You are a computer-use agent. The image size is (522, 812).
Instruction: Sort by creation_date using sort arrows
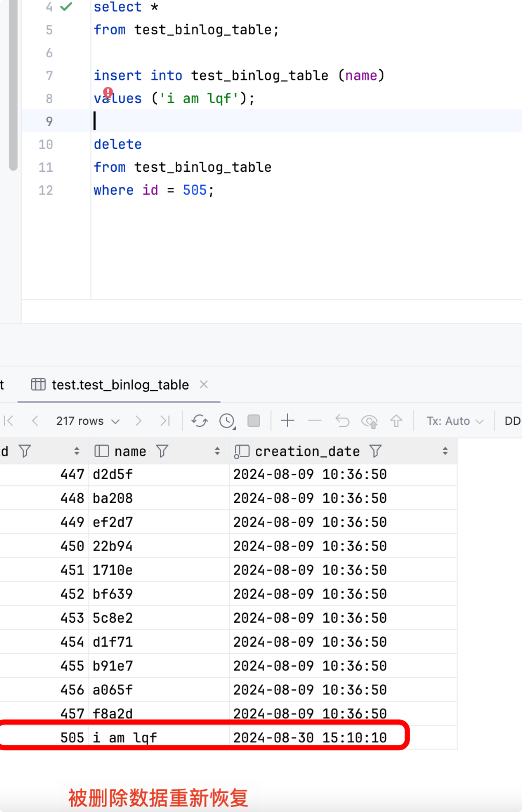coord(445,451)
